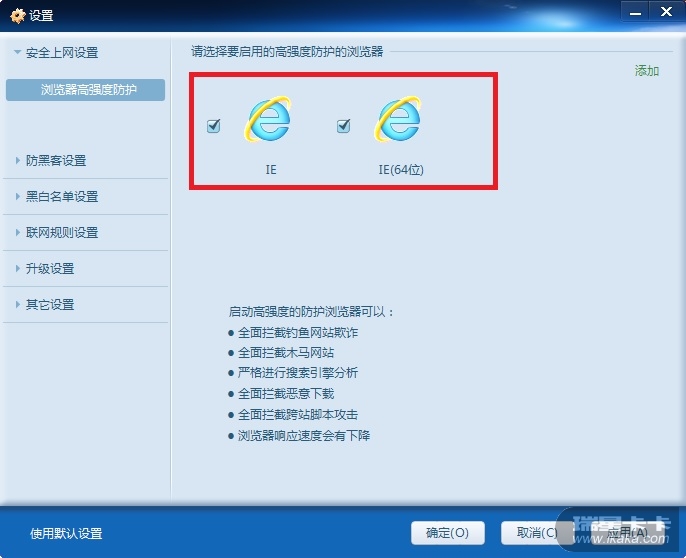686x558 pixels.
Task: Expand the 升级设置 arrow
Action: (x=18, y=268)
